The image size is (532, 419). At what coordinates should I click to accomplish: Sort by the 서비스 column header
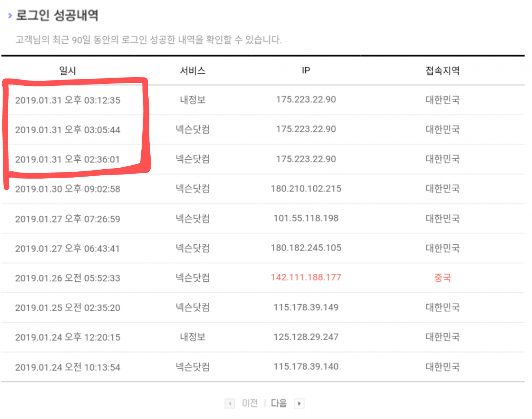click(192, 70)
